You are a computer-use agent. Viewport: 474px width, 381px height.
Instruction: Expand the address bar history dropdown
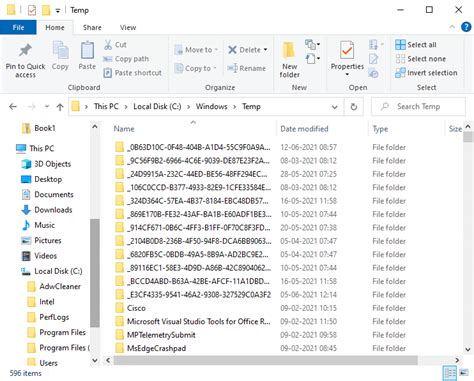335,107
